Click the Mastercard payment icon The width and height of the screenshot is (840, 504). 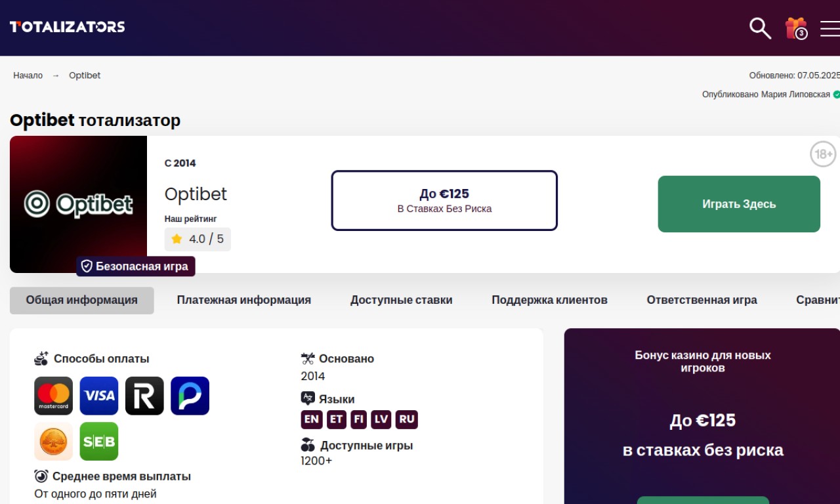(x=53, y=396)
